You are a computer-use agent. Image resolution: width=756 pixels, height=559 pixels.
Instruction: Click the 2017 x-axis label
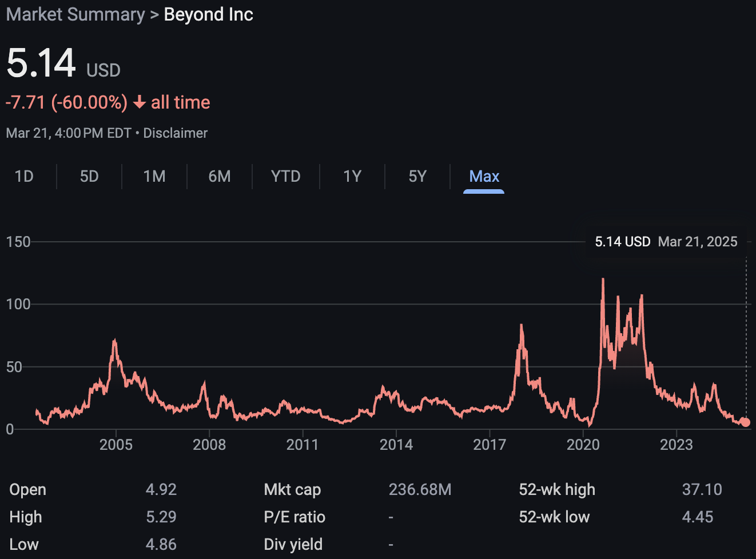tap(490, 445)
